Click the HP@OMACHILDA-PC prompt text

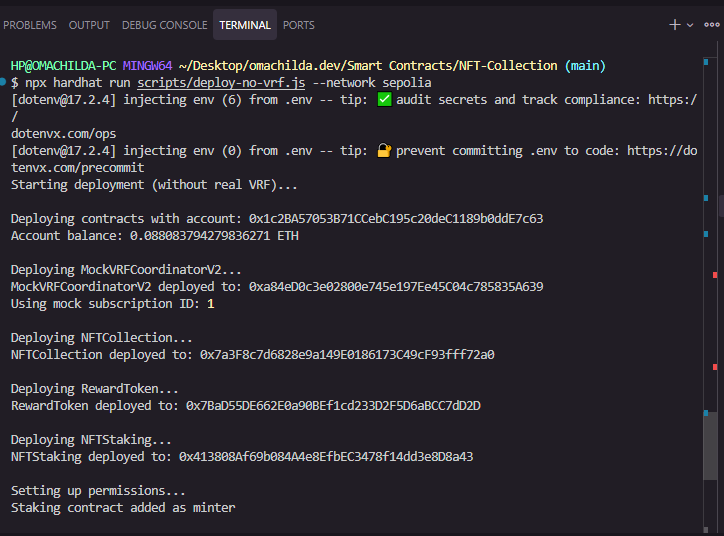coord(64,66)
